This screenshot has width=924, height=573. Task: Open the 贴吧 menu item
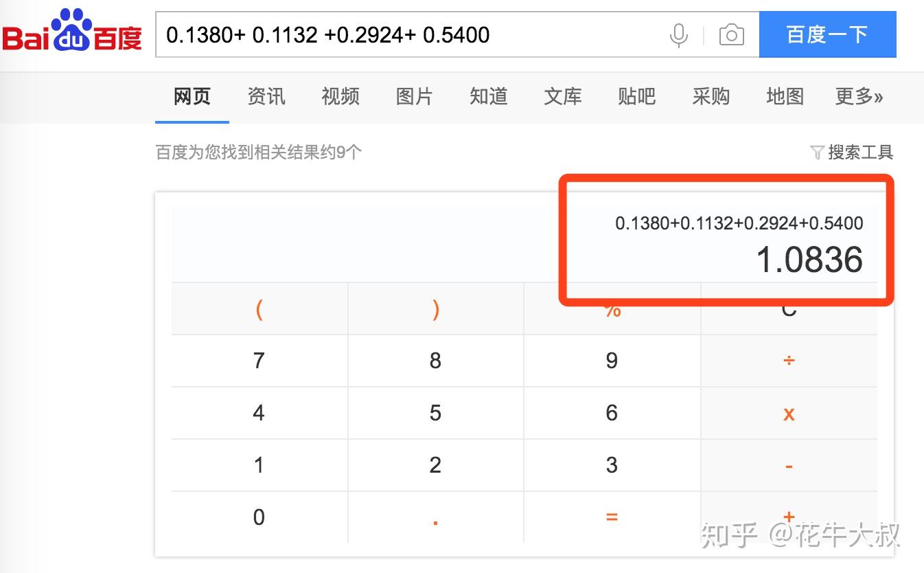pyautogui.click(x=636, y=97)
